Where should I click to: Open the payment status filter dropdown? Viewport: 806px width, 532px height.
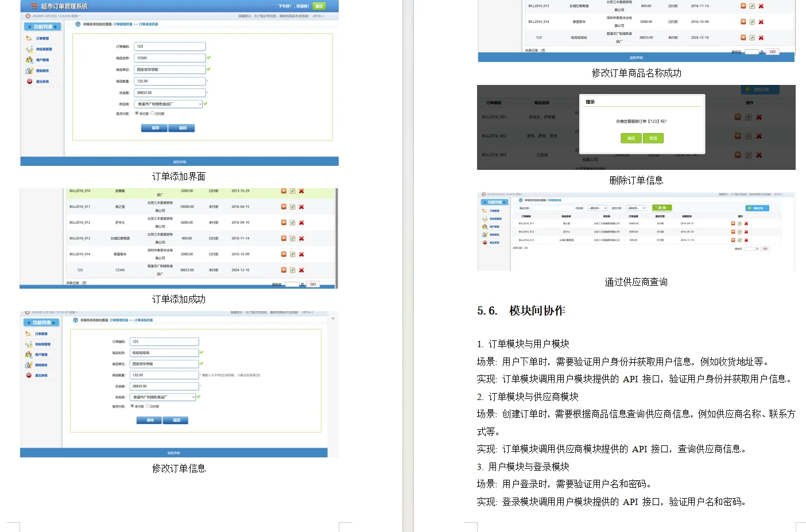[635, 208]
